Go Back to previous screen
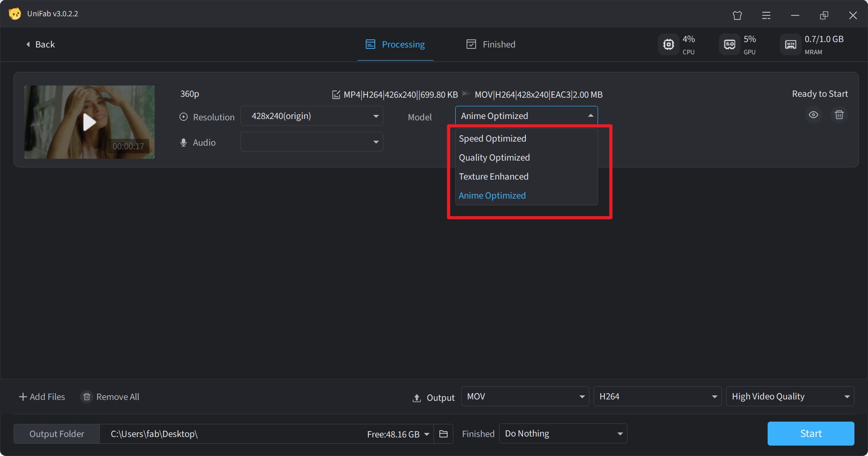This screenshot has height=456, width=868. pos(40,44)
